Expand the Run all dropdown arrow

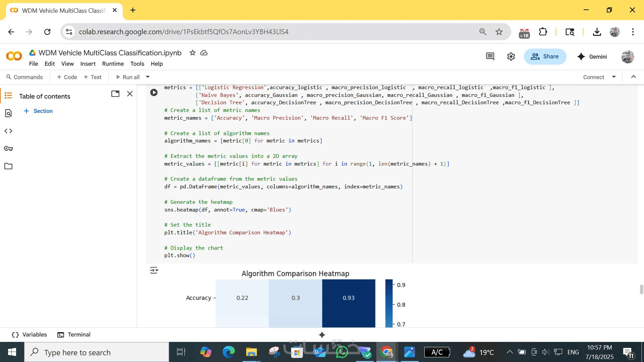[148, 77]
